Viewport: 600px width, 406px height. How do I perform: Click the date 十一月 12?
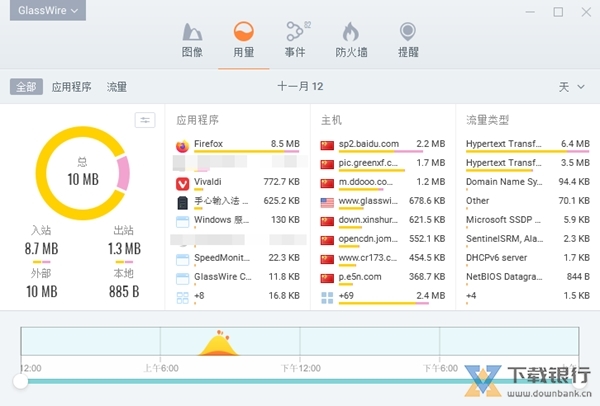[300, 86]
